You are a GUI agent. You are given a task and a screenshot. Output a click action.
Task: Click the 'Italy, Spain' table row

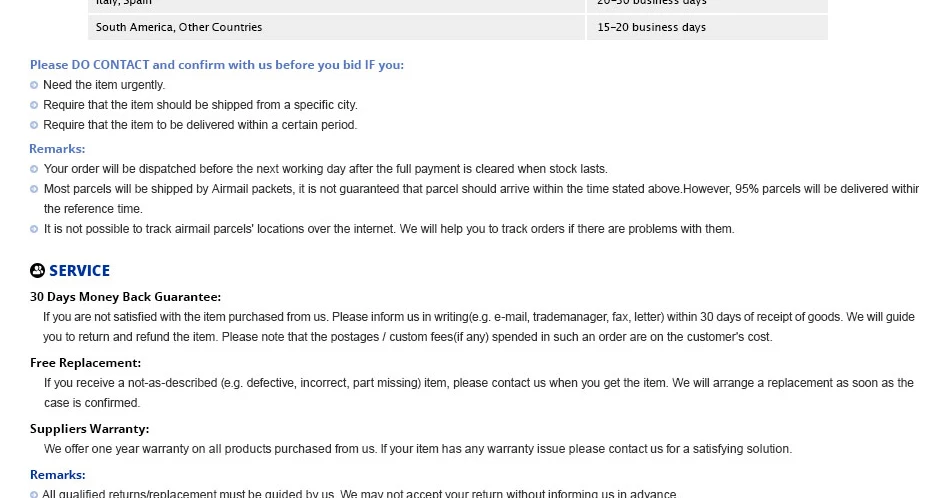[458, 5]
